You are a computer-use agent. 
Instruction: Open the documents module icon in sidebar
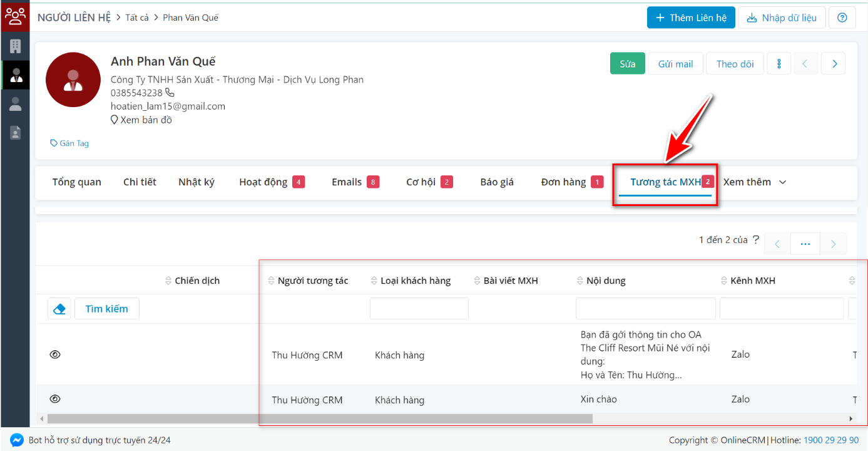14,132
